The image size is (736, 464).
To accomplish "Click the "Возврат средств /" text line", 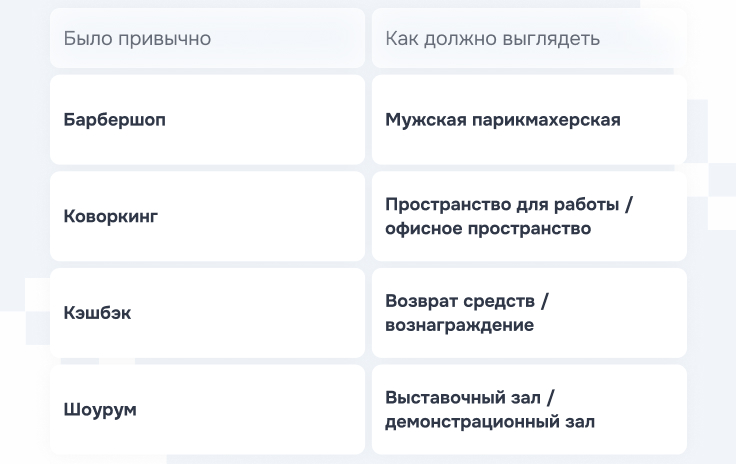I will pos(467,301).
